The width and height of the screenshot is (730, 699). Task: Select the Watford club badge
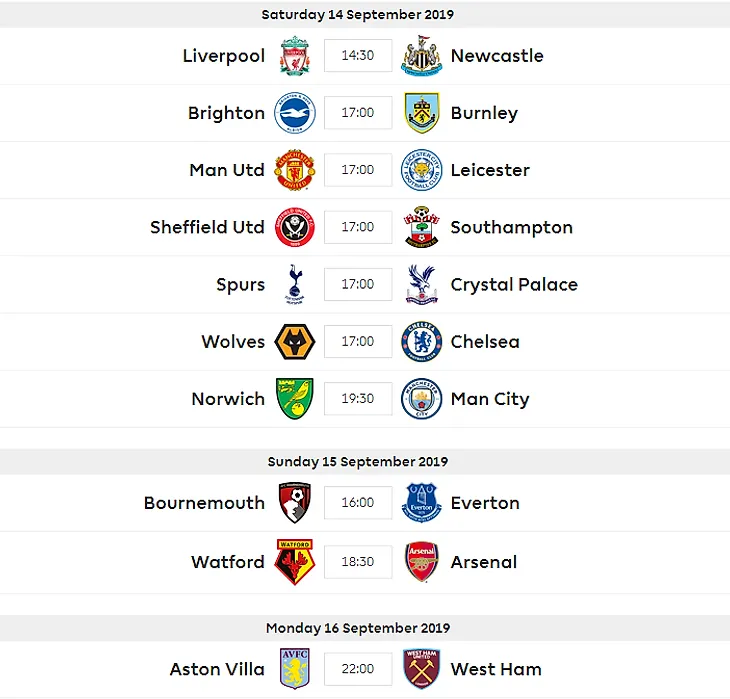tap(295, 562)
